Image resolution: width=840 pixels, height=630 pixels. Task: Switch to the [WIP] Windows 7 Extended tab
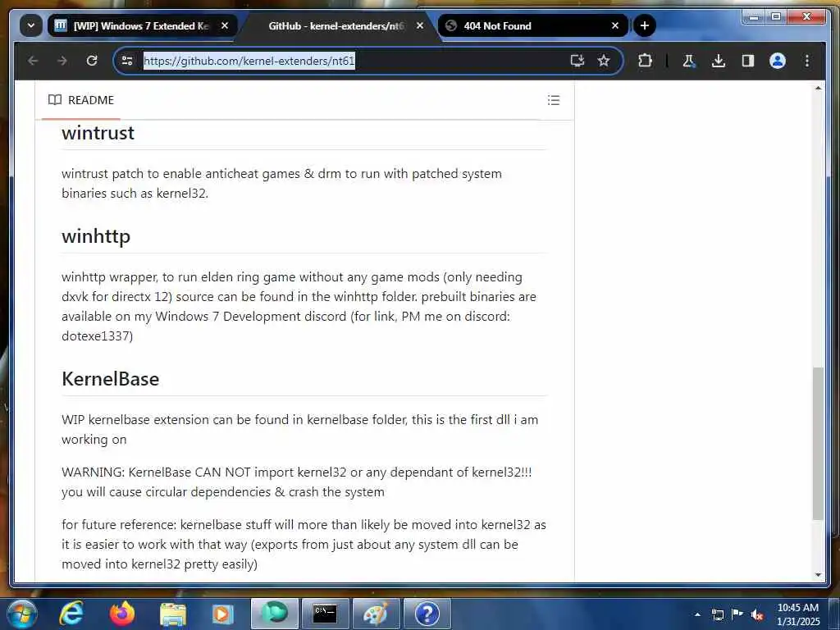(x=143, y=25)
